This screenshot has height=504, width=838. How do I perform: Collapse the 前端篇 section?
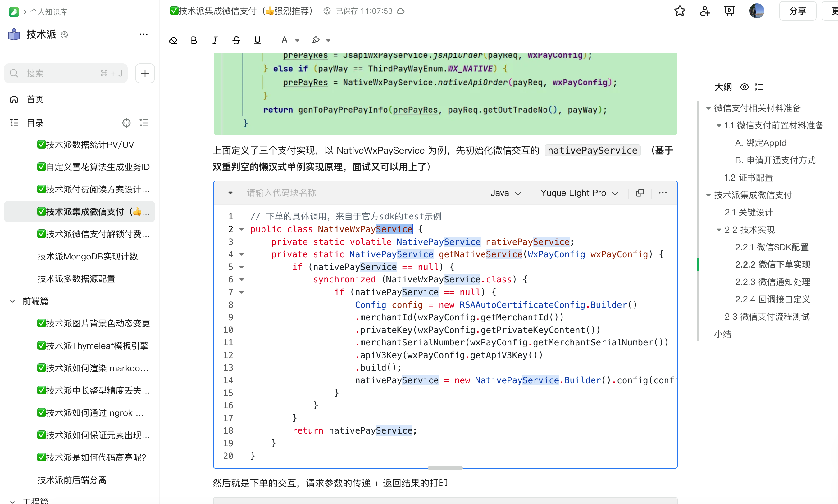[12, 301]
